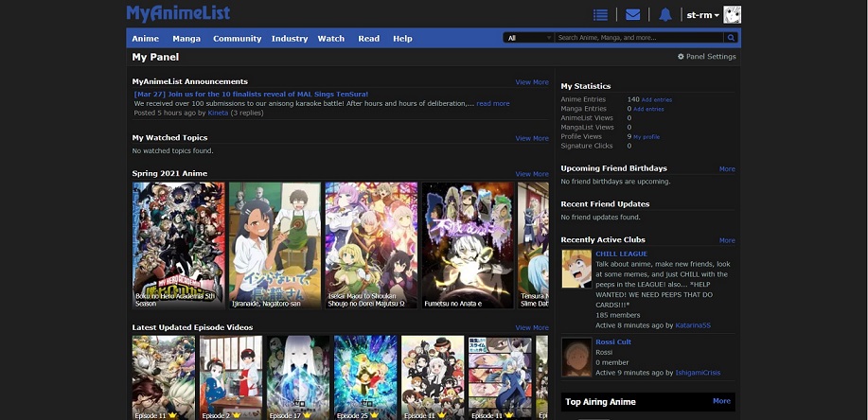Open Ijiranaide, Nagatoro-san poster
The width and height of the screenshot is (868, 420).
pos(275,245)
